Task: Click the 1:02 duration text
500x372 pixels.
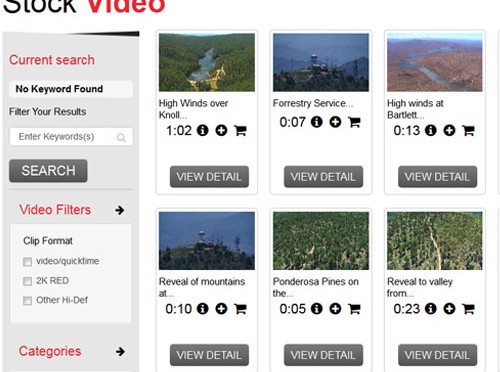Action: 179,131
